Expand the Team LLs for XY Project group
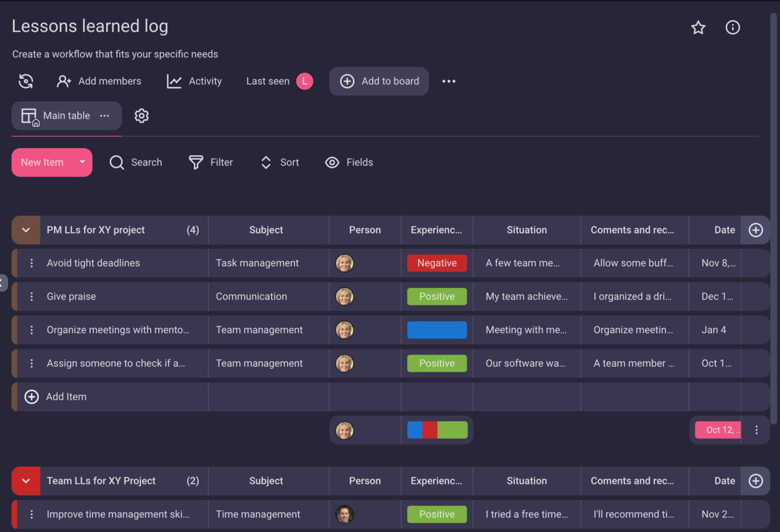 pos(25,481)
